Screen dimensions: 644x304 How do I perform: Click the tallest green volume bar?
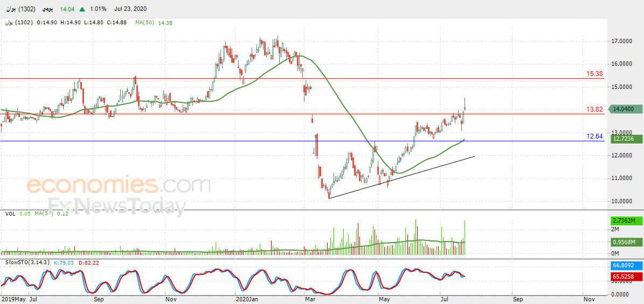tap(416, 237)
